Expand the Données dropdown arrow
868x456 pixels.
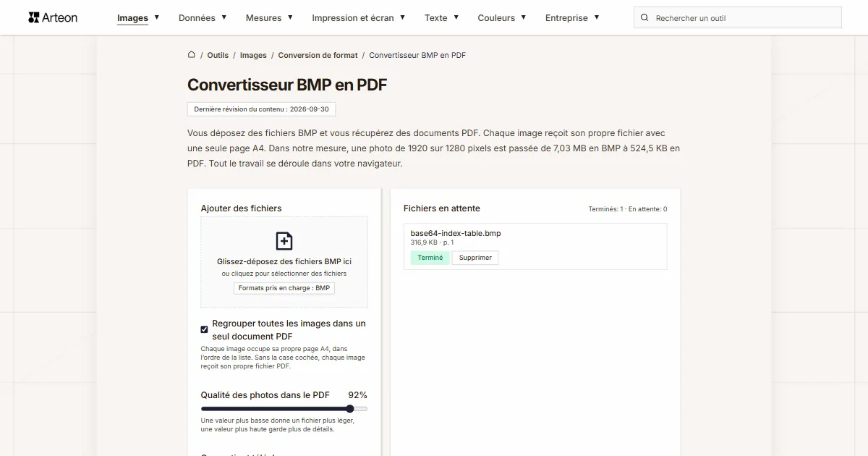(x=224, y=17)
